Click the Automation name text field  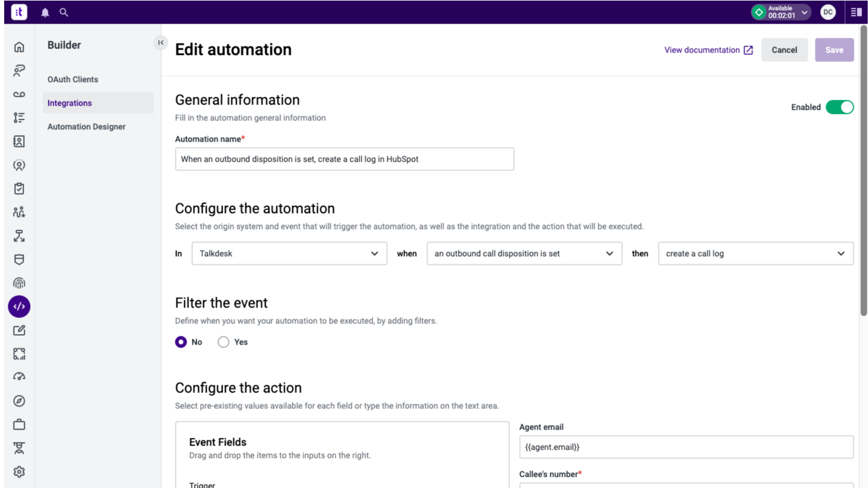point(344,159)
